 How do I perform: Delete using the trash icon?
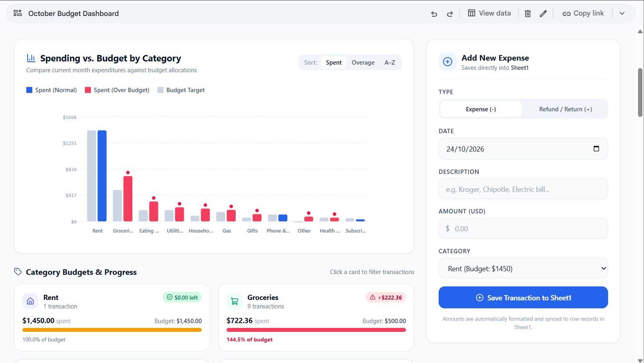(x=528, y=14)
